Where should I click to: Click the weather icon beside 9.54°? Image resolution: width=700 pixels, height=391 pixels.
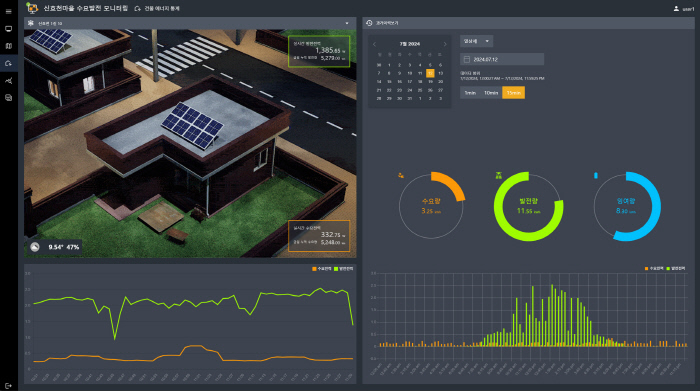coord(35,247)
